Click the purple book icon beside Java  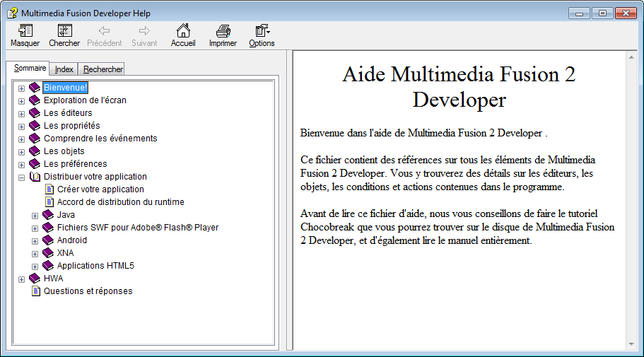(x=48, y=215)
